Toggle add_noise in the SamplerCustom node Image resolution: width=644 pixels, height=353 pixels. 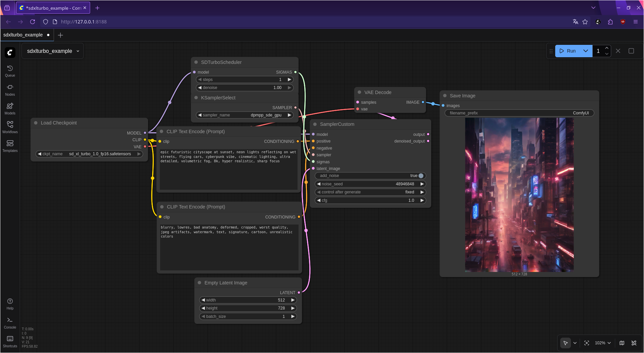(421, 175)
